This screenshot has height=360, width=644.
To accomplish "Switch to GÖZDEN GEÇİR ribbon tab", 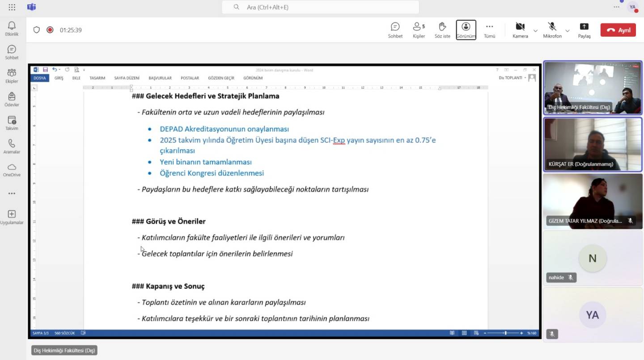I will 221,78.
